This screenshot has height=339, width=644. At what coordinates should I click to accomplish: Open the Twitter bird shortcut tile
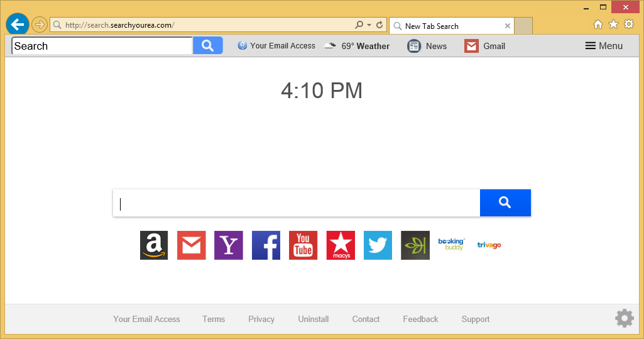tap(378, 245)
